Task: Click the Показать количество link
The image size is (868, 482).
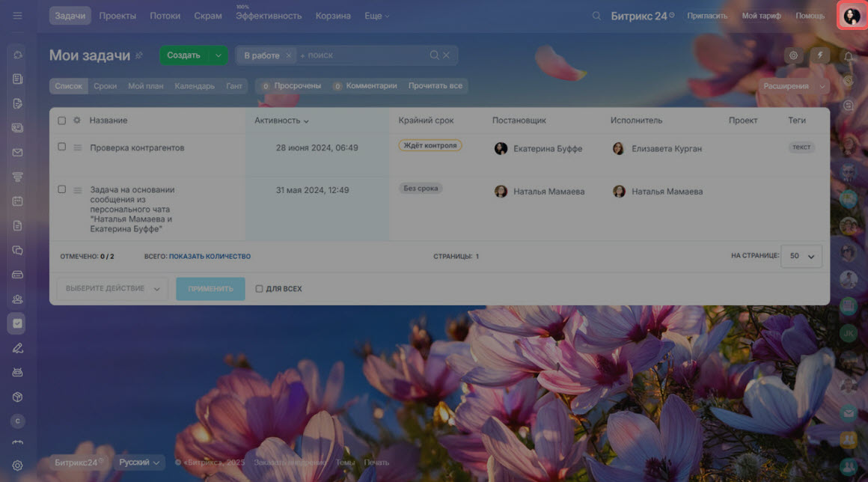Action: (x=210, y=257)
